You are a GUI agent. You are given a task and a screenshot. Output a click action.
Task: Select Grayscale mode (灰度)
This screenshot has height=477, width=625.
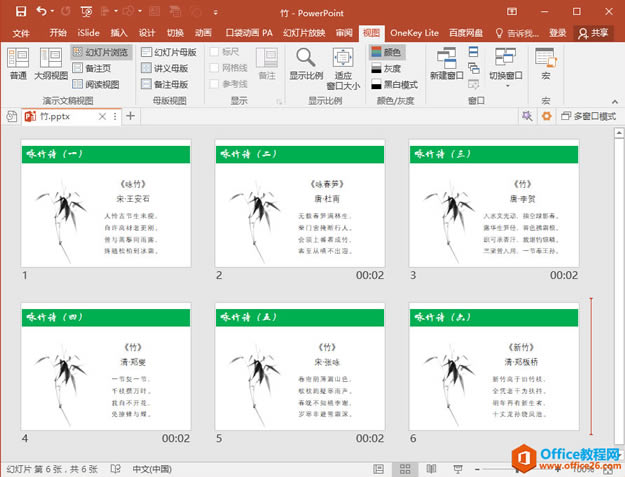(386, 69)
